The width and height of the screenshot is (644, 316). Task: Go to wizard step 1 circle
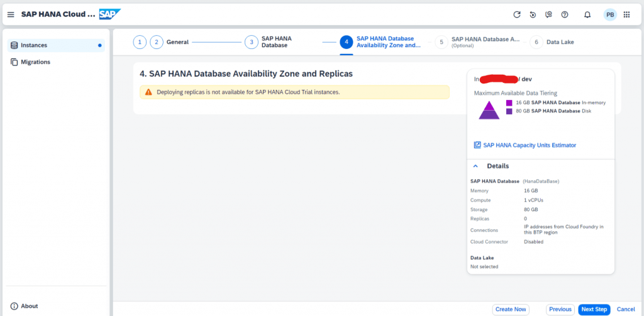point(140,42)
